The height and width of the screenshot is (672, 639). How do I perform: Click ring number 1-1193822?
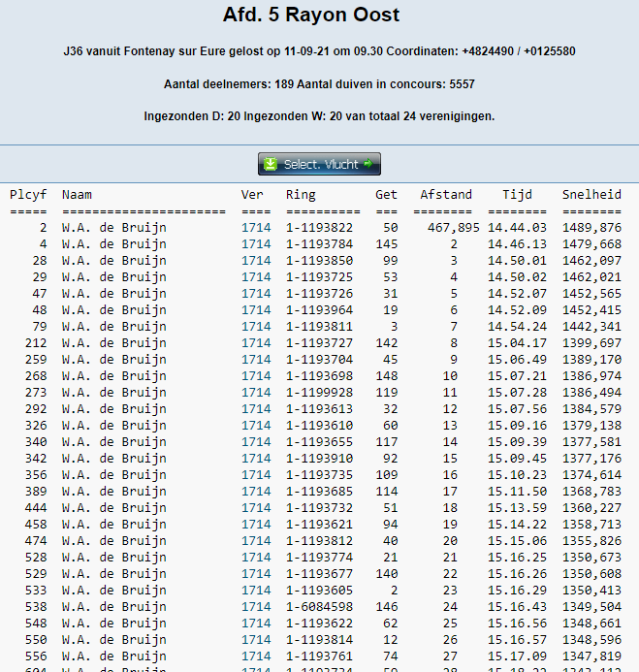tap(319, 228)
